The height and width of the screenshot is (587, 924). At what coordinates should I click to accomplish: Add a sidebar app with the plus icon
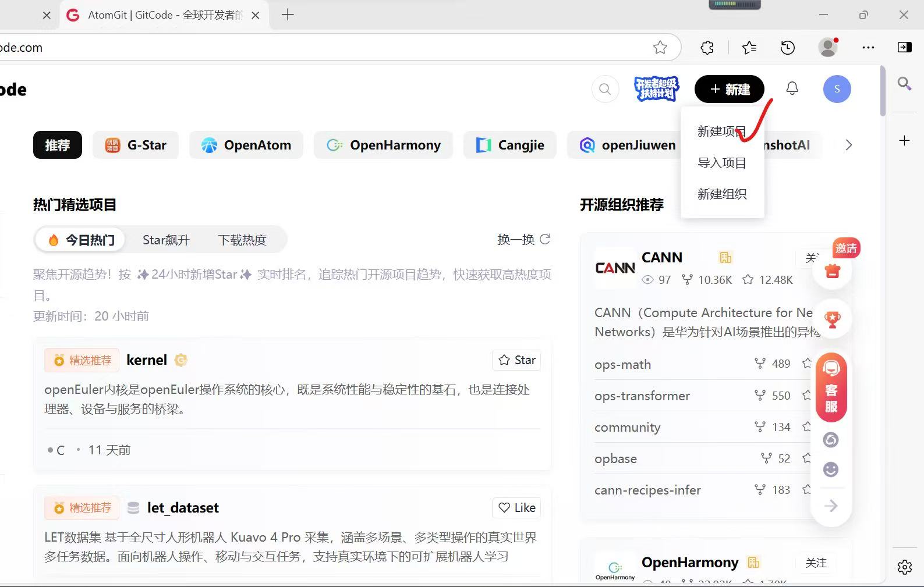tap(904, 141)
